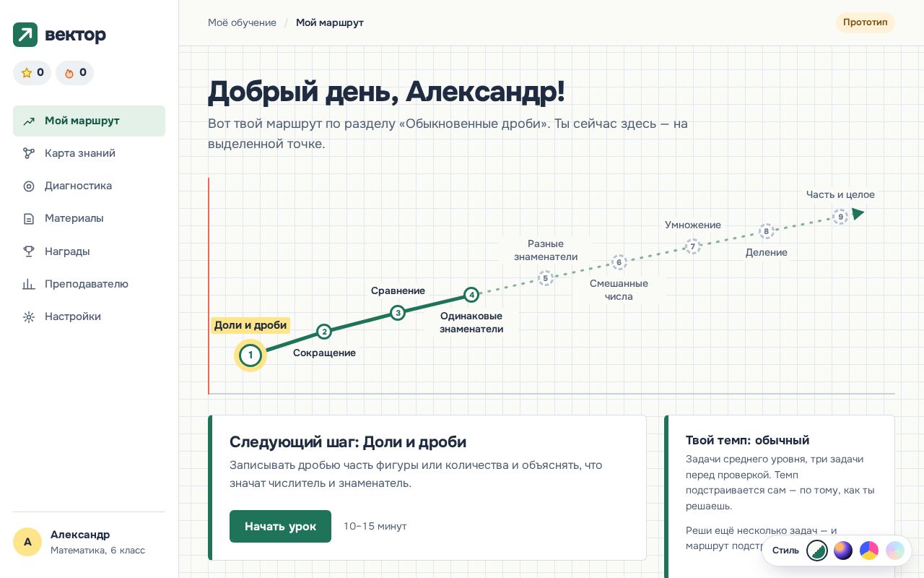Select route point 3, Сравнение
The width and height of the screenshot is (924, 578).
[398, 313]
